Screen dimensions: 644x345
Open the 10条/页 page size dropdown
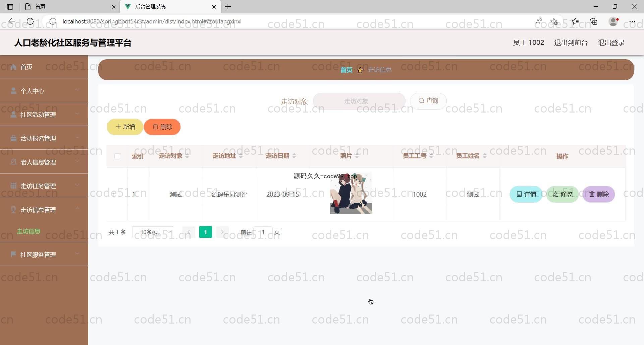tap(153, 232)
